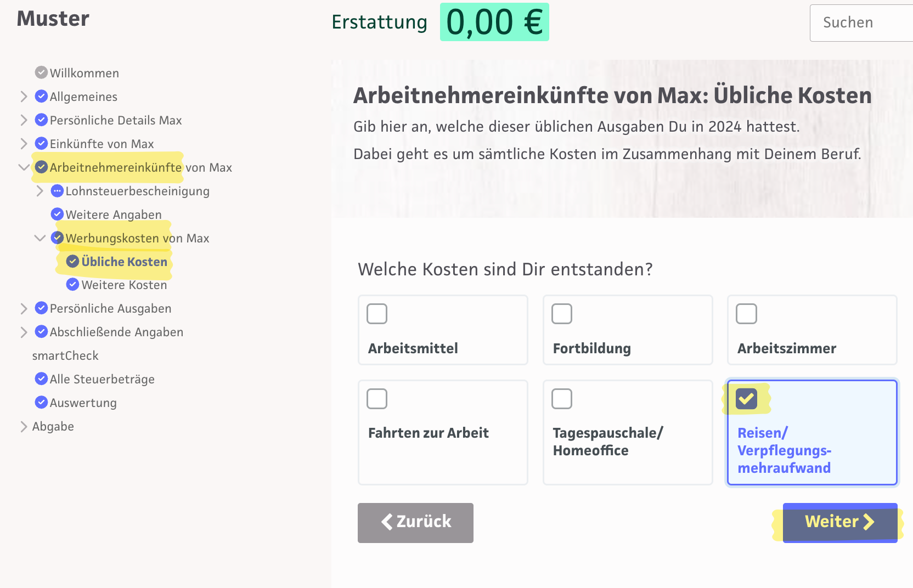Image resolution: width=913 pixels, height=588 pixels.
Task: Click the checkmark icon beside Willkommen
Action: [x=41, y=72]
